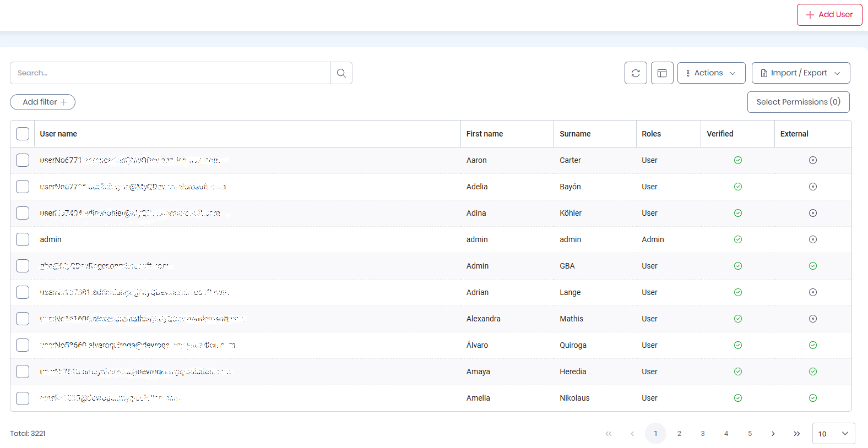
Task: Go to page 3 in pagination
Action: (703, 434)
